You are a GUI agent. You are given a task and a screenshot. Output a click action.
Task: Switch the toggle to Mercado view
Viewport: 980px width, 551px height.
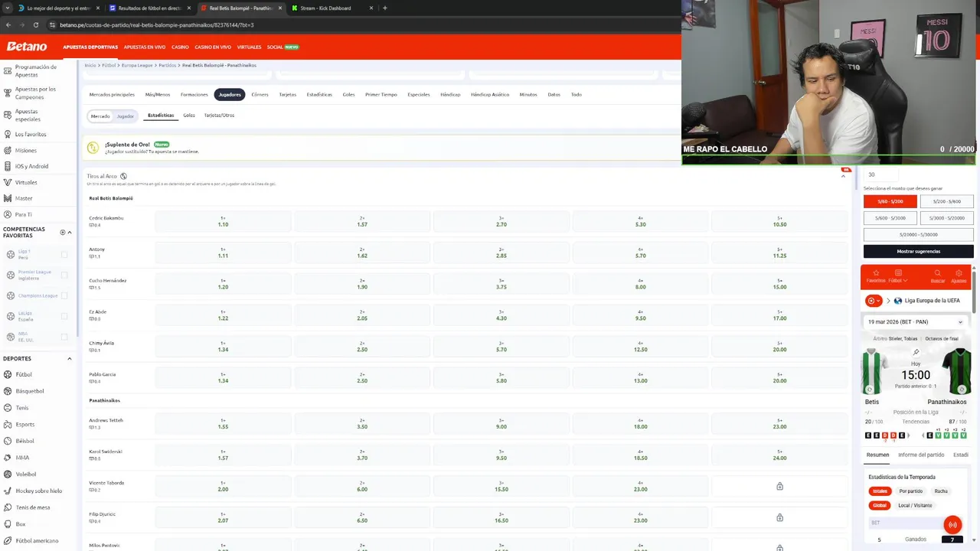pyautogui.click(x=100, y=116)
